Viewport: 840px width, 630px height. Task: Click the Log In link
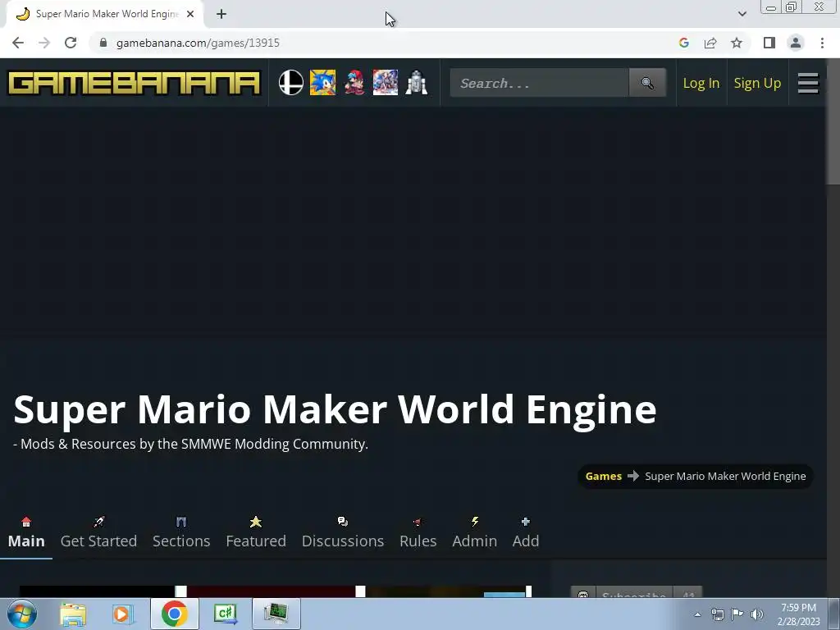(x=701, y=83)
